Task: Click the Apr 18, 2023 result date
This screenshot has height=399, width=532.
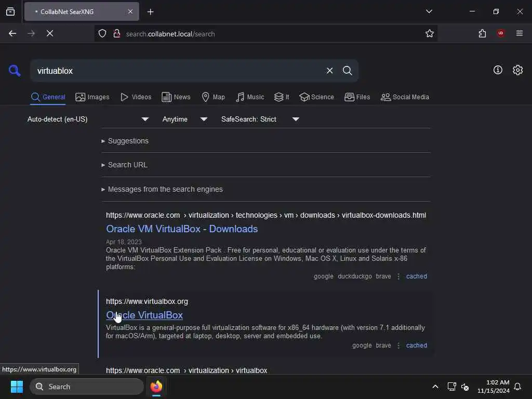Action: (124, 242)
